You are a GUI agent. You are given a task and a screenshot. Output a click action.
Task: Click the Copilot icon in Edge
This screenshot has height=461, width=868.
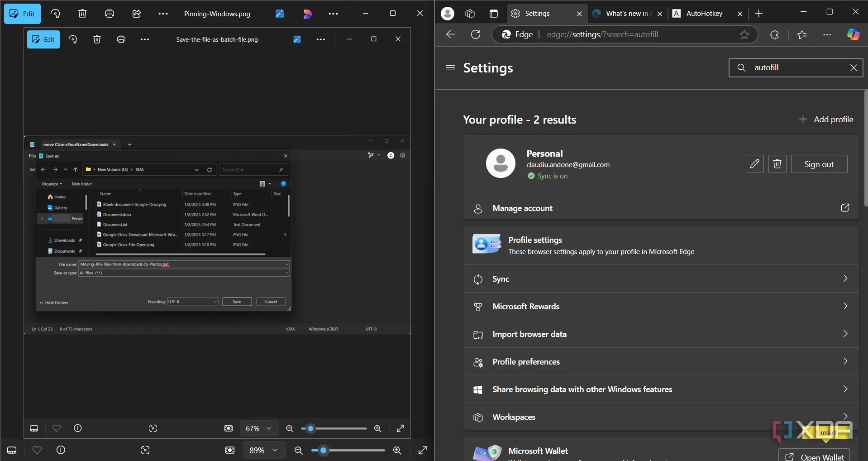[853, 34]
